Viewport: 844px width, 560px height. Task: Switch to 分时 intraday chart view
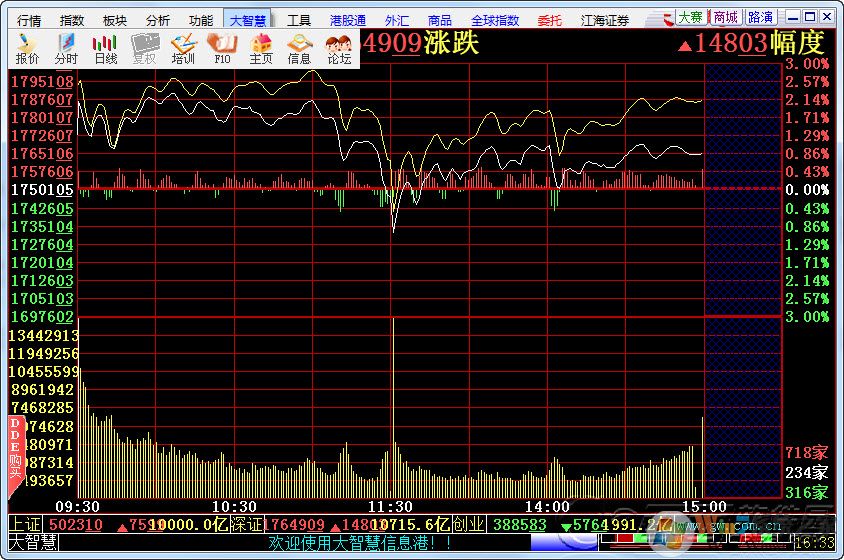pyautogui.click(x=66, y=48)
